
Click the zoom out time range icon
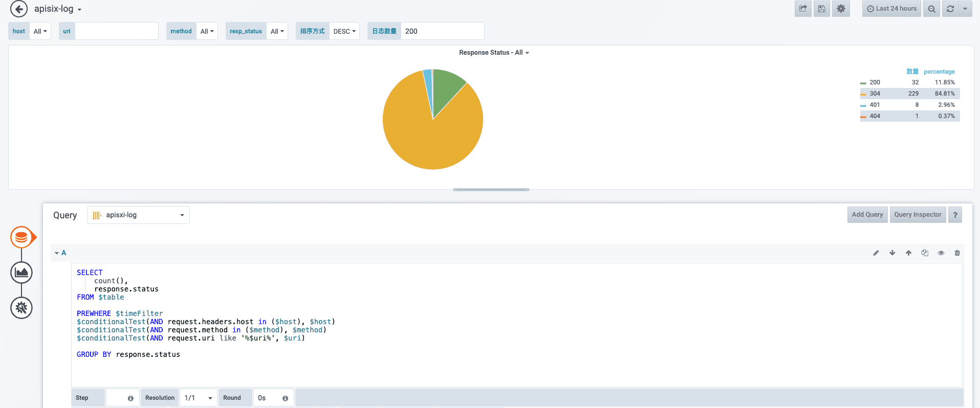pos(932,9)
